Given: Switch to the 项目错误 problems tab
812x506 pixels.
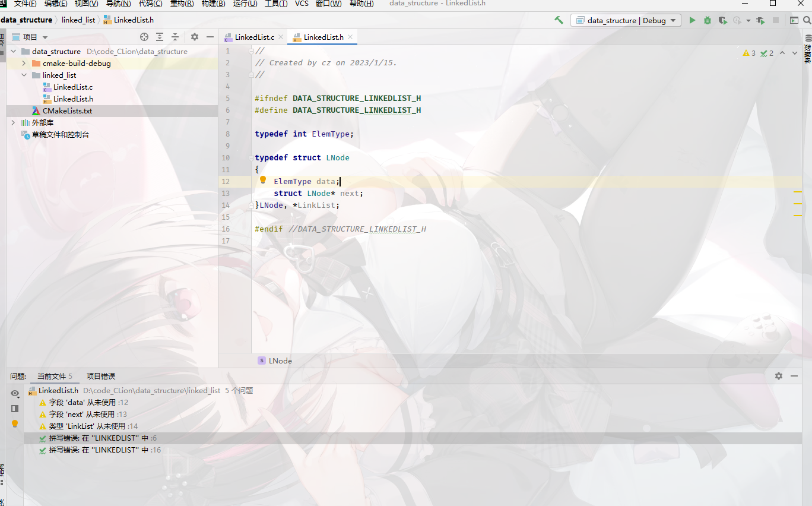Looking at the screenshot, I should 101,377.
